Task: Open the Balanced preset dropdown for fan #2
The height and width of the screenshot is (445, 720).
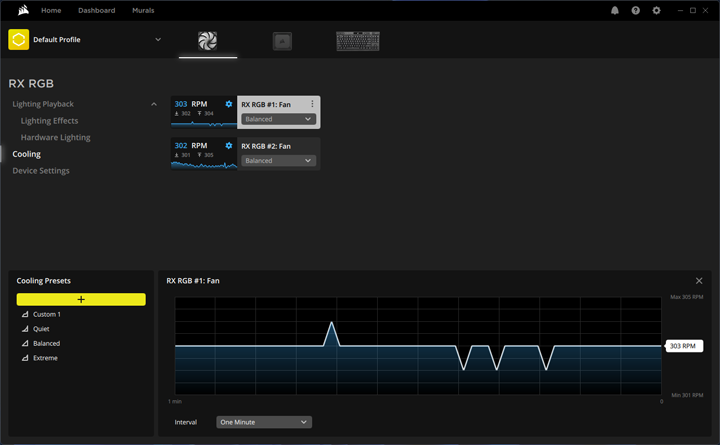Action: click(x=278, y=161)
